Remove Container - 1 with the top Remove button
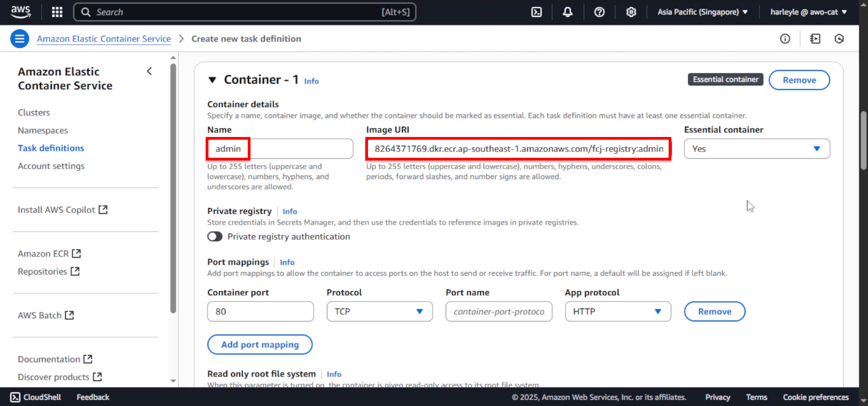Viewport: 868px width, 406px height. pyautogui.click(x=799, y=80)
